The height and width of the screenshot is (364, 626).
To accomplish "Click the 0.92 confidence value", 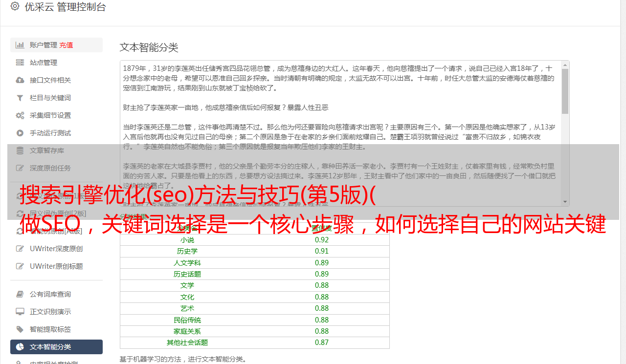I will pos(322,240).
